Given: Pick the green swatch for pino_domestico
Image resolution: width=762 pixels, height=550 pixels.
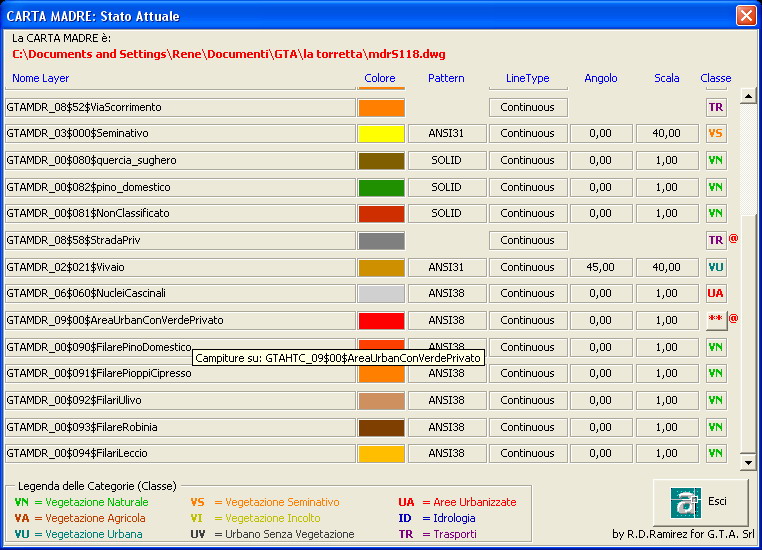Looking at the screenshot, I should [x=381, y=187].
